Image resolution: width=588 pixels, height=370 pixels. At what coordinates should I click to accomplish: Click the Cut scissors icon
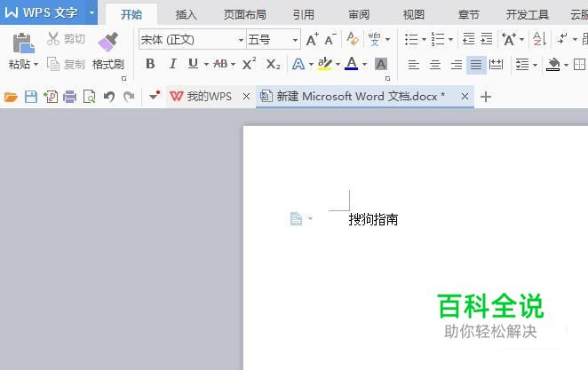53,38
